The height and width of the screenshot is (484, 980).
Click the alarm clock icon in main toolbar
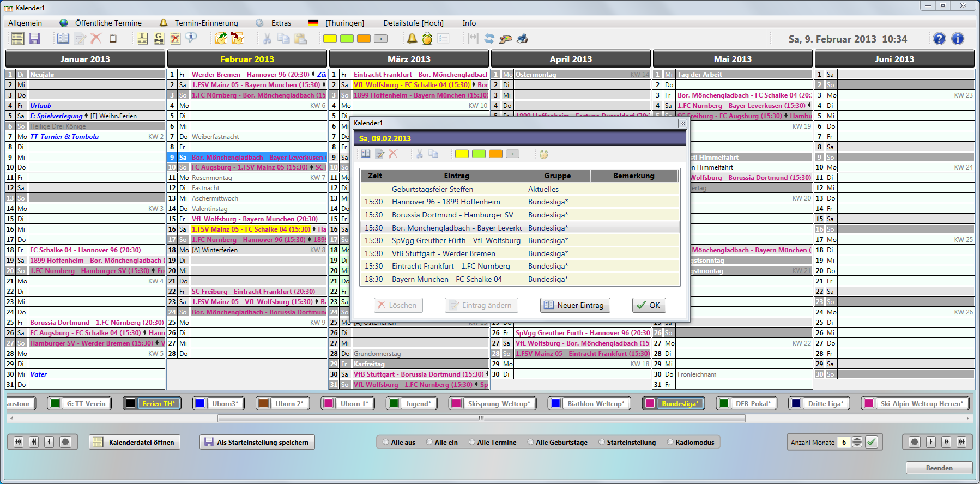pos(427,39)
